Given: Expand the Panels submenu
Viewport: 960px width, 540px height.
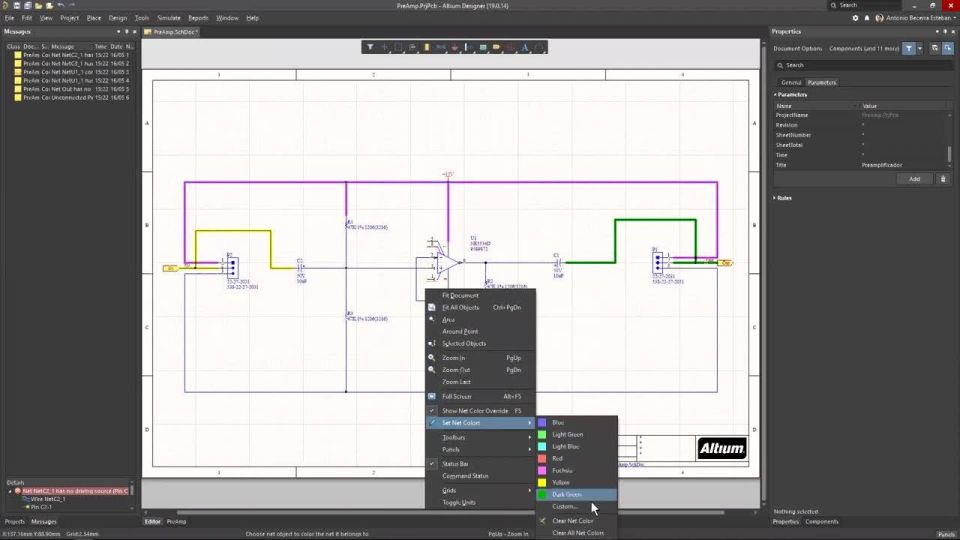Looking at the screenshot, I should pos(480,449).
